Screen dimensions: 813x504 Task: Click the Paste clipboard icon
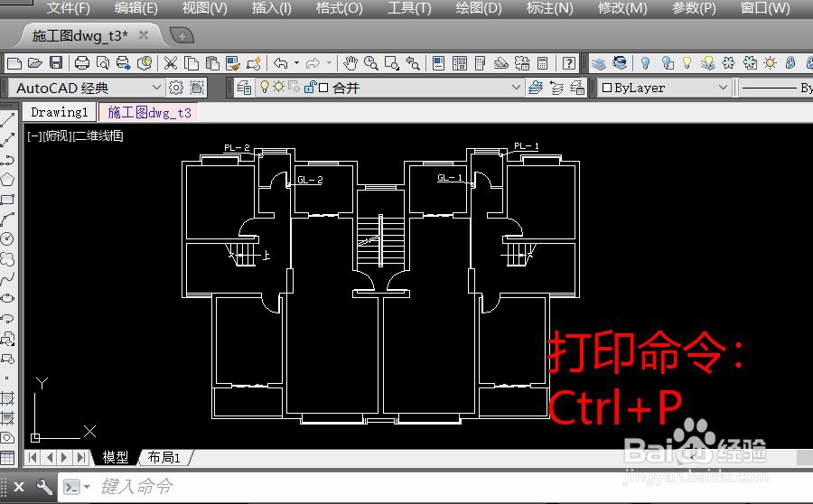click(x=212, y=63)
